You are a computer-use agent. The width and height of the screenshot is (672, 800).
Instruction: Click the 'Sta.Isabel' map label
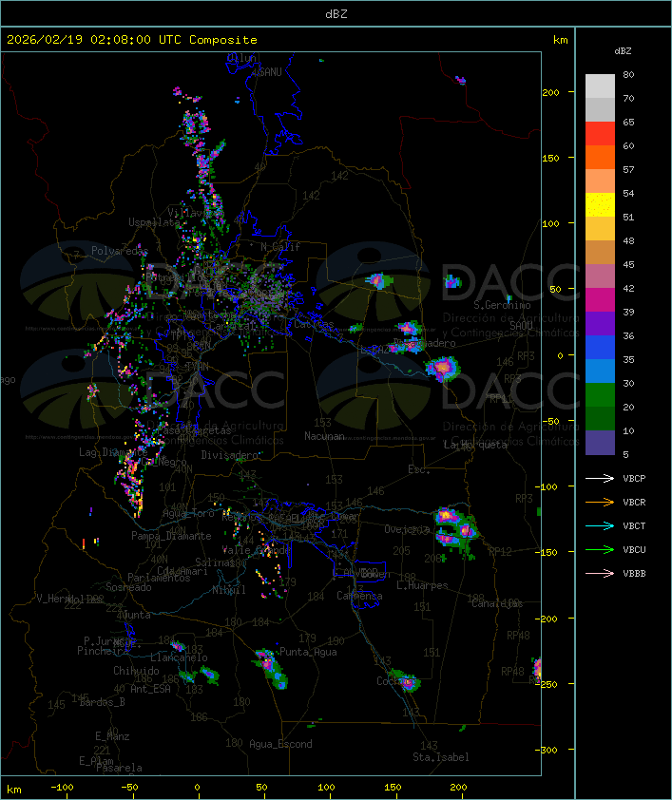click(x=440, y=757)
